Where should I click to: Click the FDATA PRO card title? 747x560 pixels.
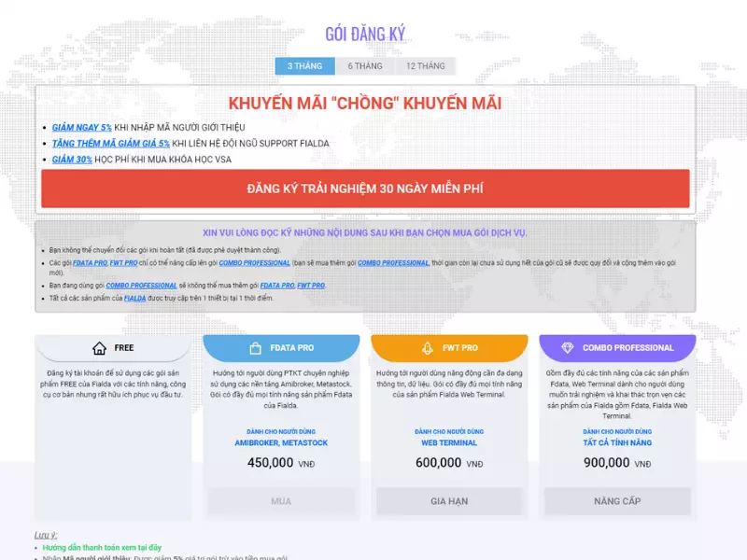pos(292,348)
